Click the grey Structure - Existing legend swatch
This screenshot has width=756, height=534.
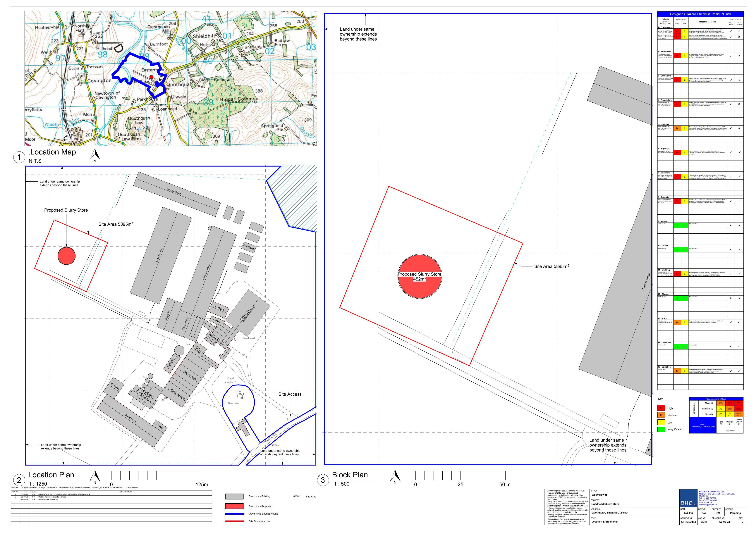click(x=234, y=497)
